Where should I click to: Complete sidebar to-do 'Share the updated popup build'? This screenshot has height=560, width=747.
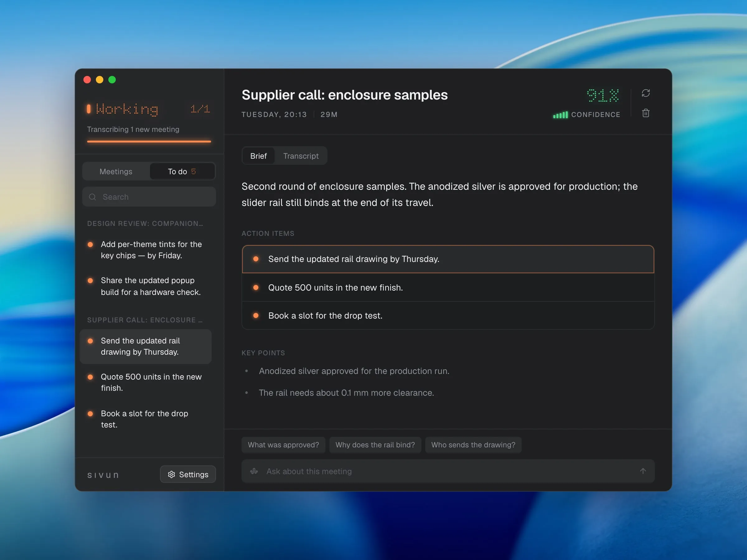pyautogui.click(x=90, y=281)
